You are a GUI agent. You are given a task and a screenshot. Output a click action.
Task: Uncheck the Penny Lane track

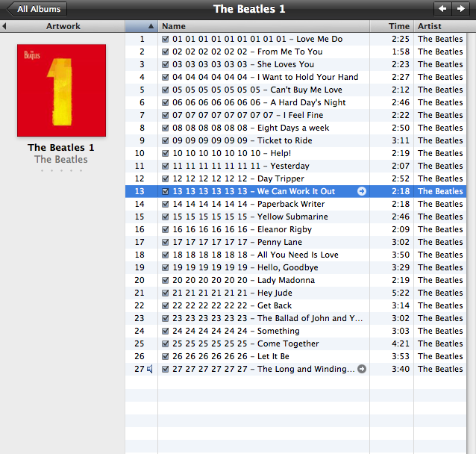(165, 242)
